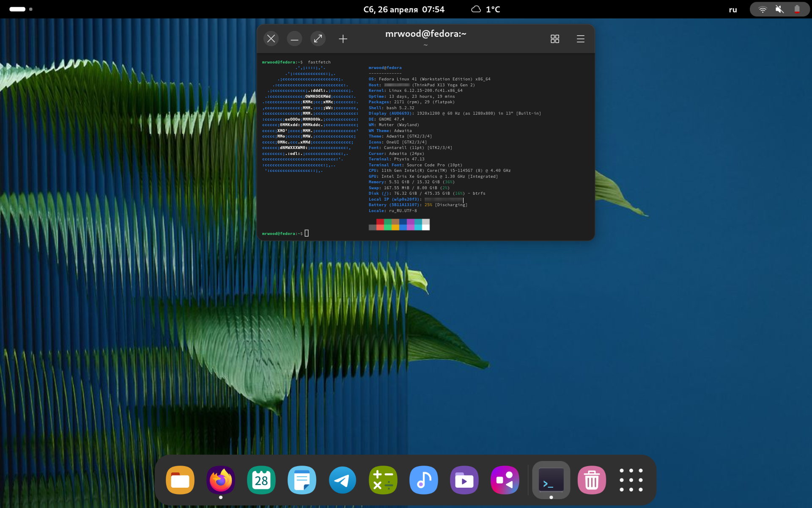Click the Memory: 5.51 GiB line
812x508 pixels.
click(411, 182)
